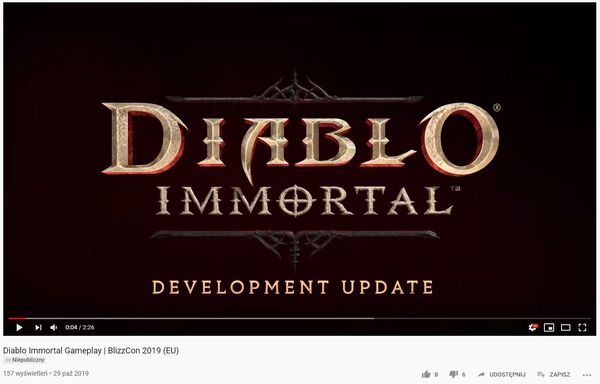Open the player settings gear
The width and height of the screenshot is (600, 384).
(x=532, y=327)
